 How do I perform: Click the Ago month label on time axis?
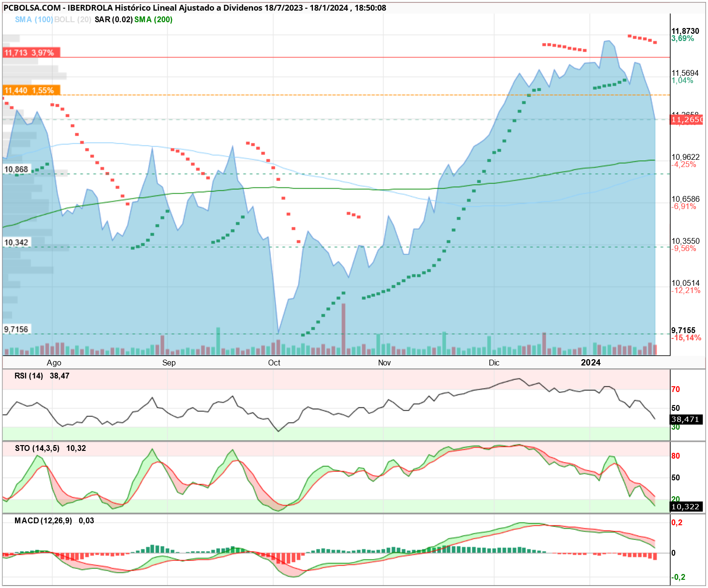pyautogui.click(x=54, y=363)
